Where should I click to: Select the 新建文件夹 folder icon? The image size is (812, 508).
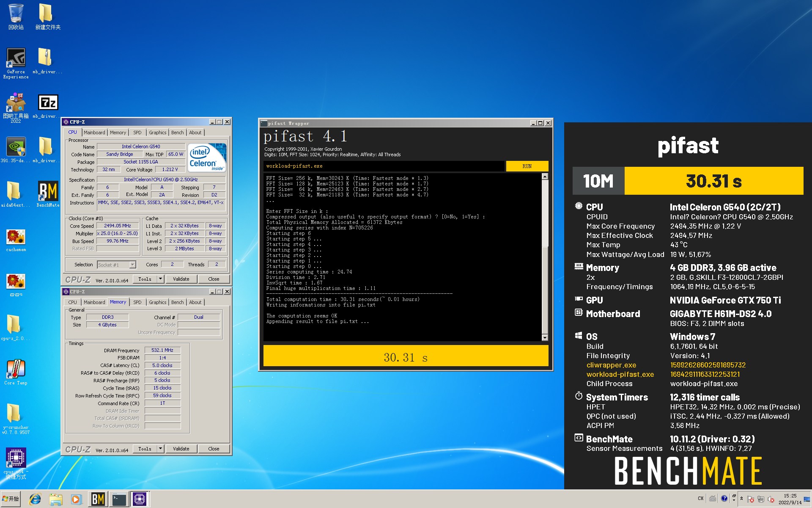click(48, 16)
